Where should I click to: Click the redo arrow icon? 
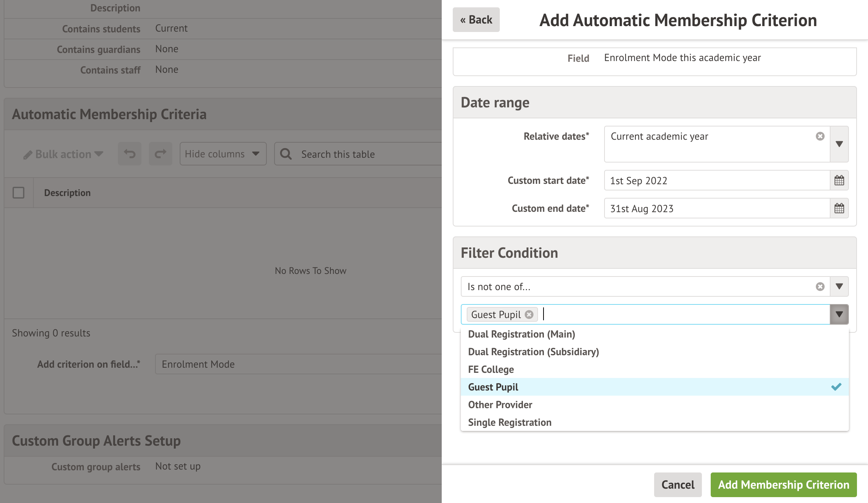(x=160, y=154)
